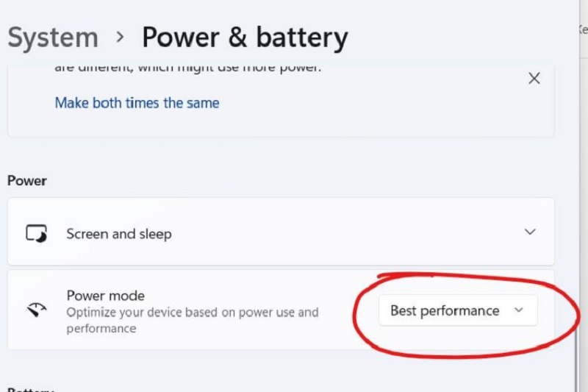Screen dimensions: 588x392
Task: Click the arrow inside Best performance box
Action: click(519, 310)
